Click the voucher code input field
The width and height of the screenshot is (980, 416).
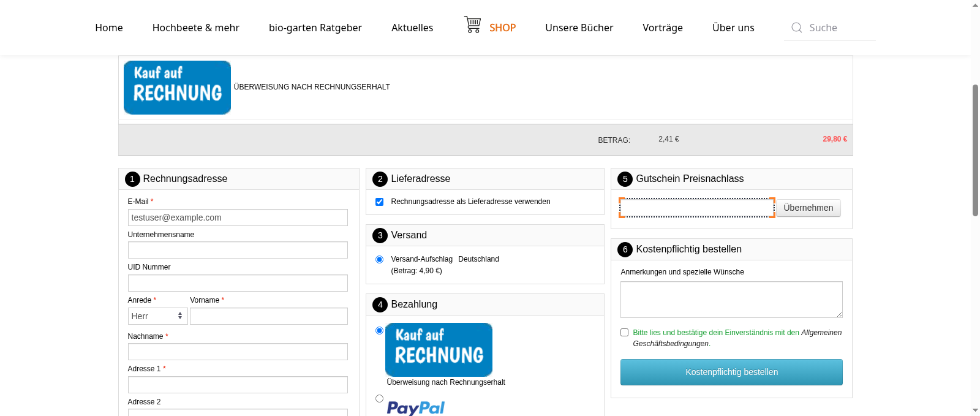(x=697, y=208)
